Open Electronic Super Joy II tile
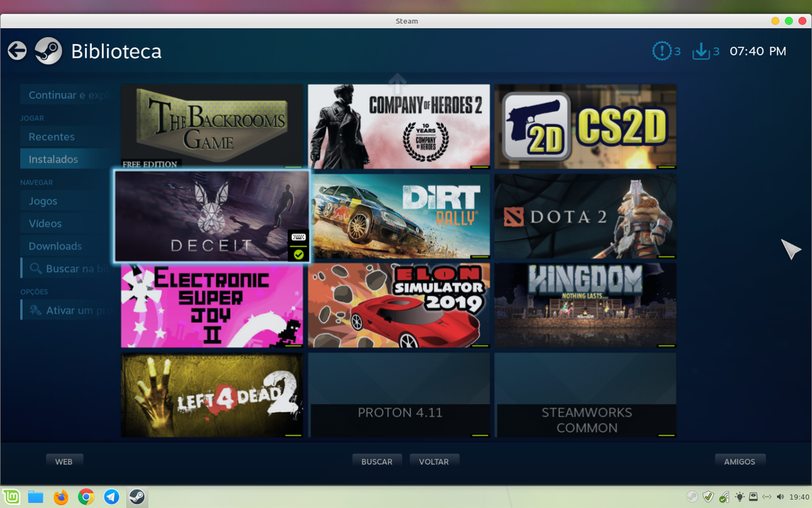Image resolution: width=812 pixels, height=508 pixels. [212, 305]
